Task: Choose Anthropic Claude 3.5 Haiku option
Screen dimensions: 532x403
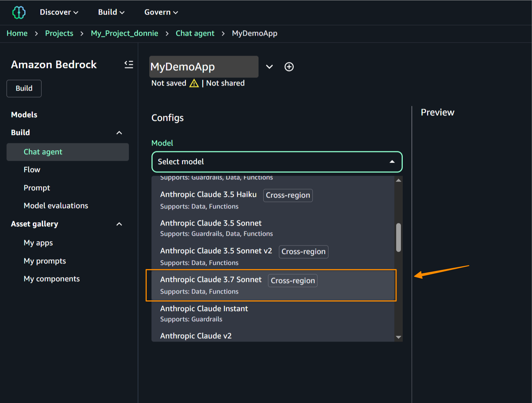Action: (x=208, y=199)
